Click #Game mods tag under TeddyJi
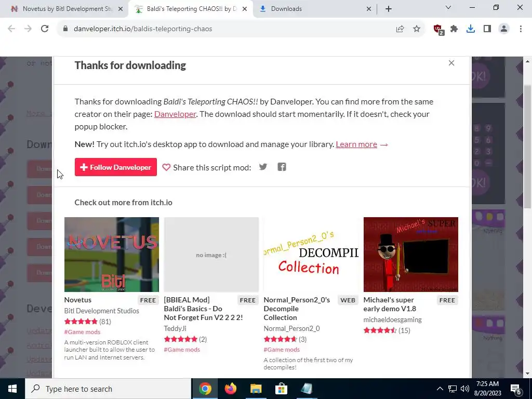532x399 pixels. pos(182,350)
